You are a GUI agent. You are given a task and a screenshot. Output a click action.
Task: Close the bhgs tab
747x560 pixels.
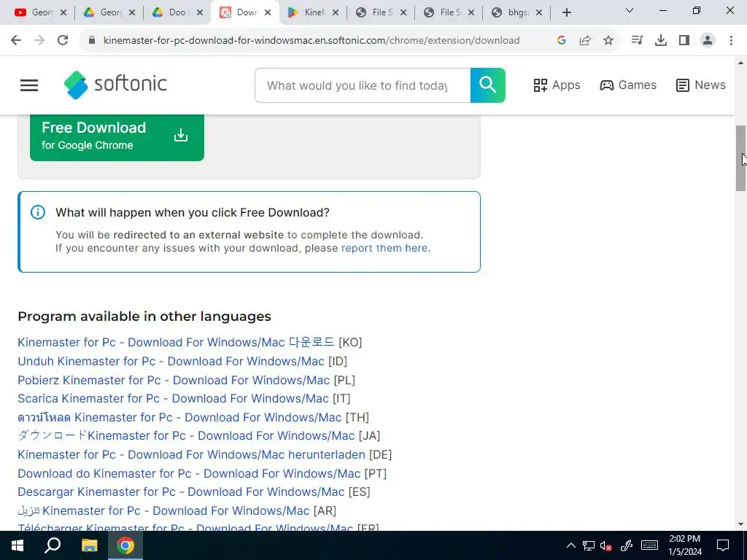coord(539,12)
